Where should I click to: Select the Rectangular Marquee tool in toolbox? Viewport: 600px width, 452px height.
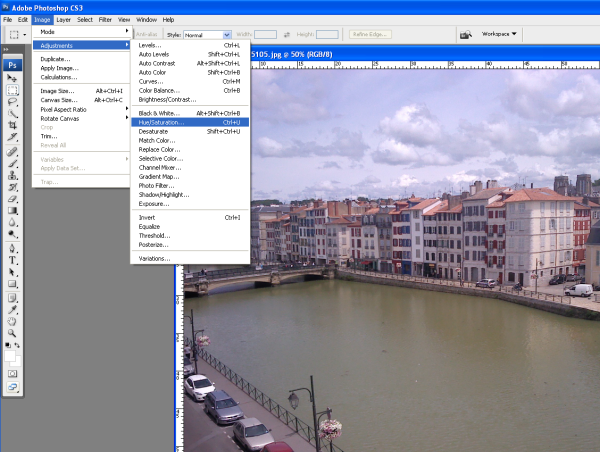coord(13,89)
